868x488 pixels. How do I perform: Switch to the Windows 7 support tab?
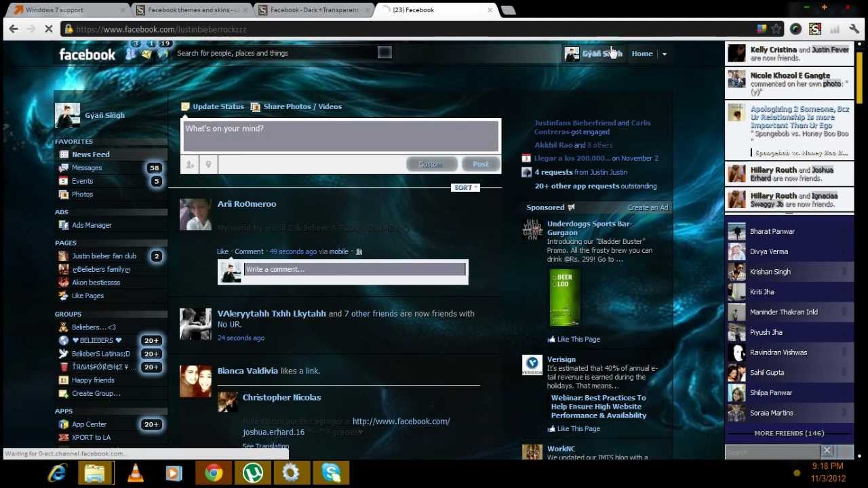pos(54,10)
